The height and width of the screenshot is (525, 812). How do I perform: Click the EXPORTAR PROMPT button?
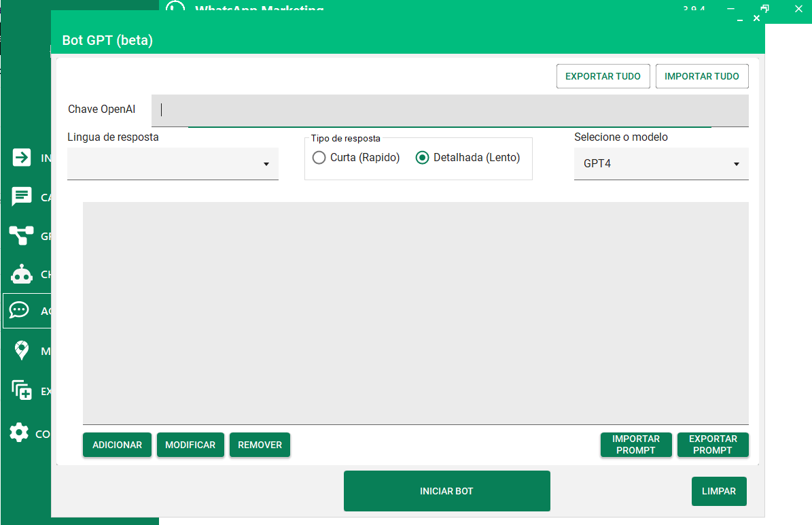pos(713,445)
